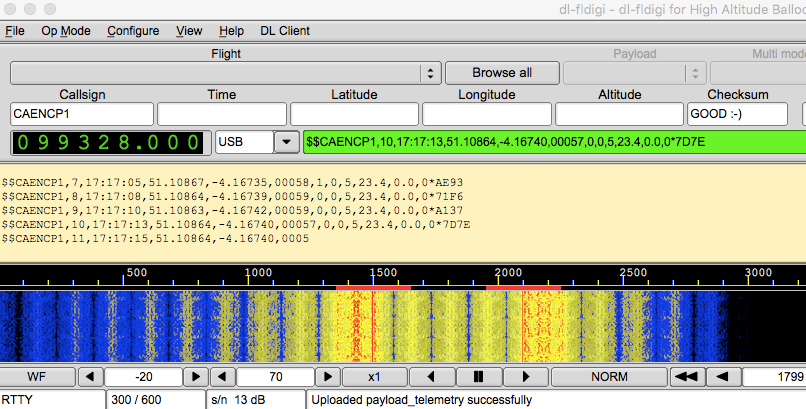806x409 pixels.
Task: Pause the waterfall display
Action: click(478, 377)
